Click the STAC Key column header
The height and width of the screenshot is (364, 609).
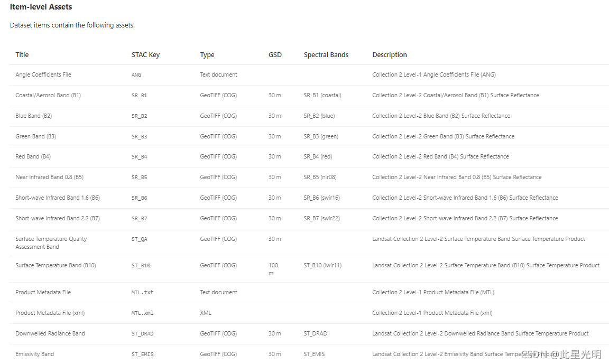[x=145, y=55]
